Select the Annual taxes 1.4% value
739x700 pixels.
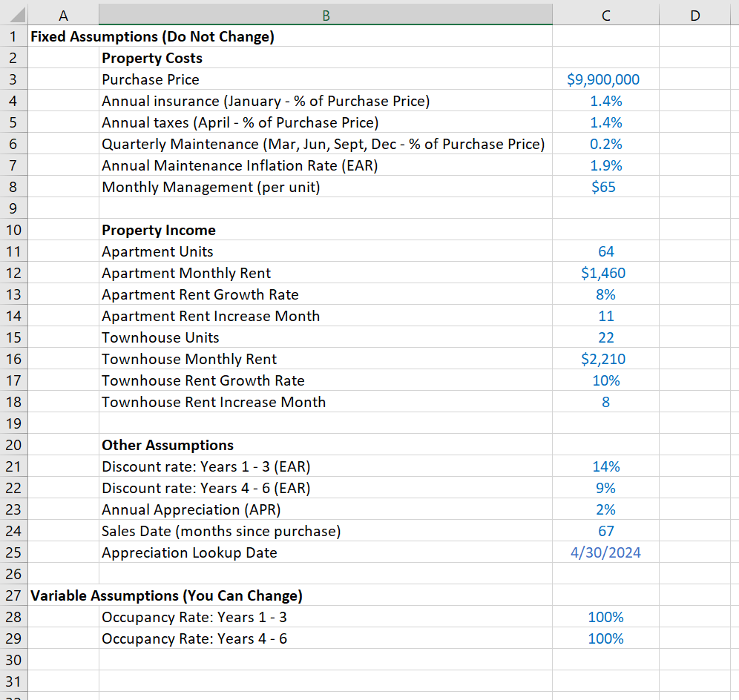click(x=605, y=122)
